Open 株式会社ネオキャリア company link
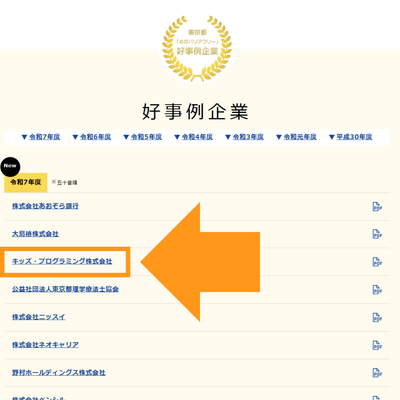 tap(45, 345)
